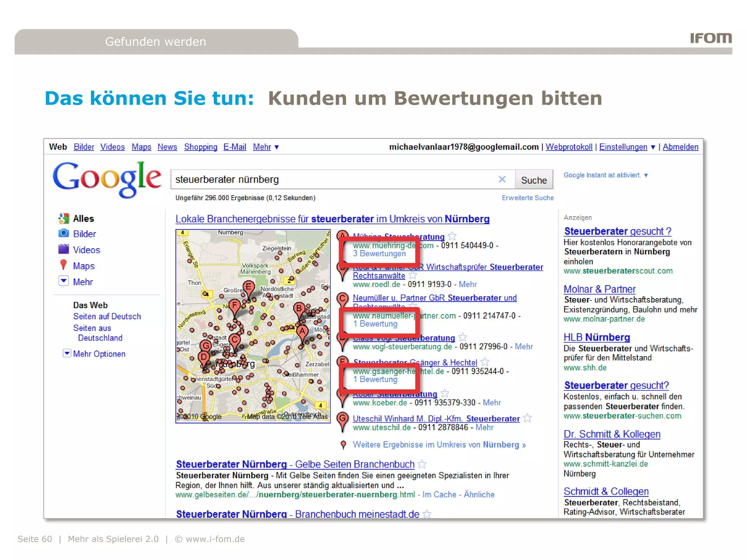This screenshot has height=560, width=747.
Task: Click small pin next to Weitere Ergebnisse
Action: tap(343, 444)
